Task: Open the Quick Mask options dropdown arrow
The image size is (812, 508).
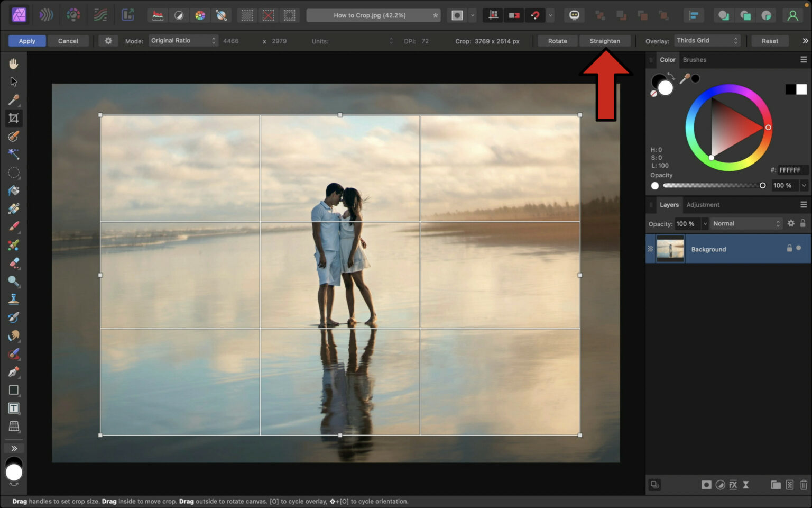Action: pyautogui.click(x=473, y=15)
